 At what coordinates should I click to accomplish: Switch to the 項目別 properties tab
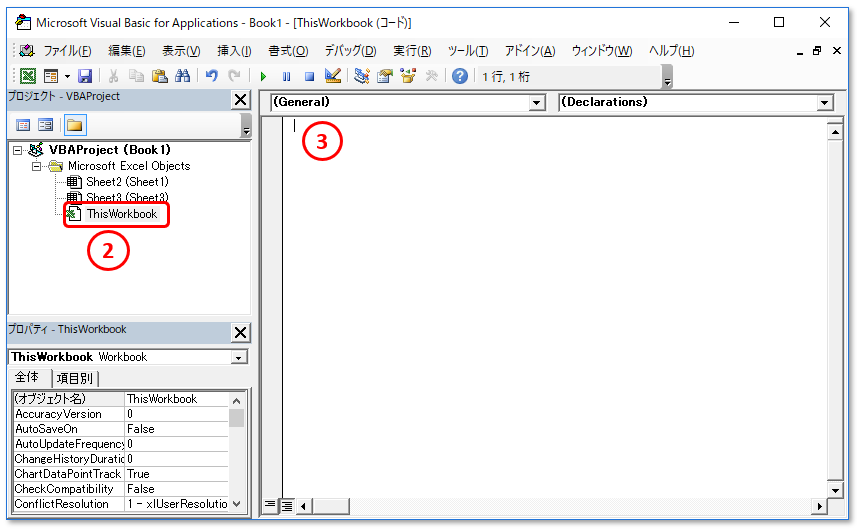click(75, 378)
